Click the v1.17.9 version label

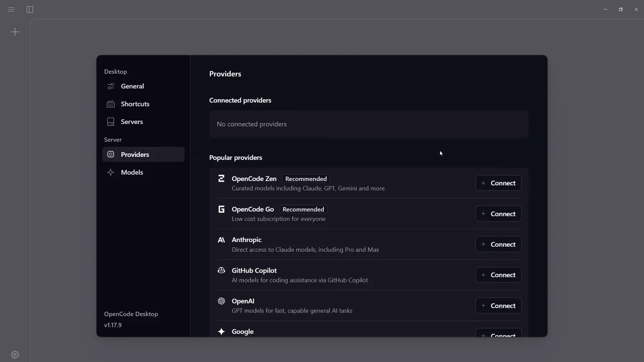click(x=113, y=325)
